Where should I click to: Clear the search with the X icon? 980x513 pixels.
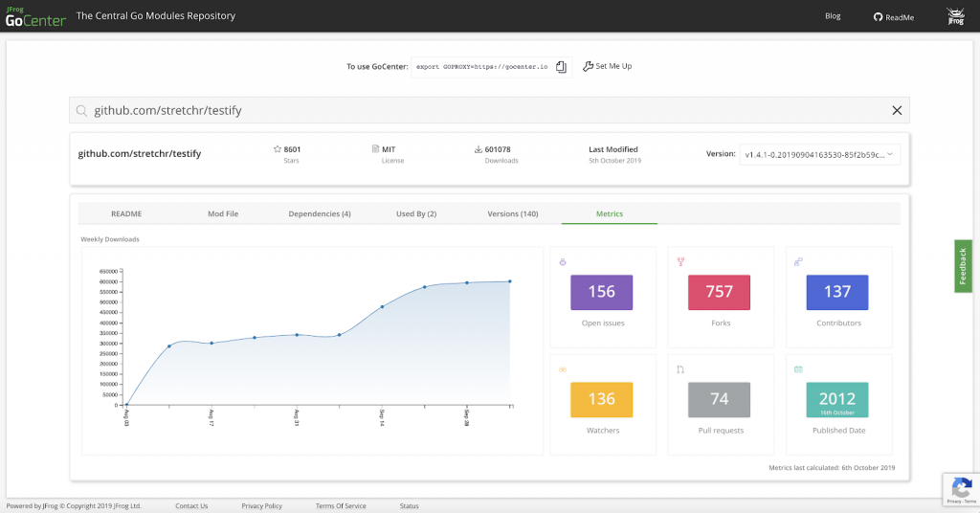pos(897,110)
